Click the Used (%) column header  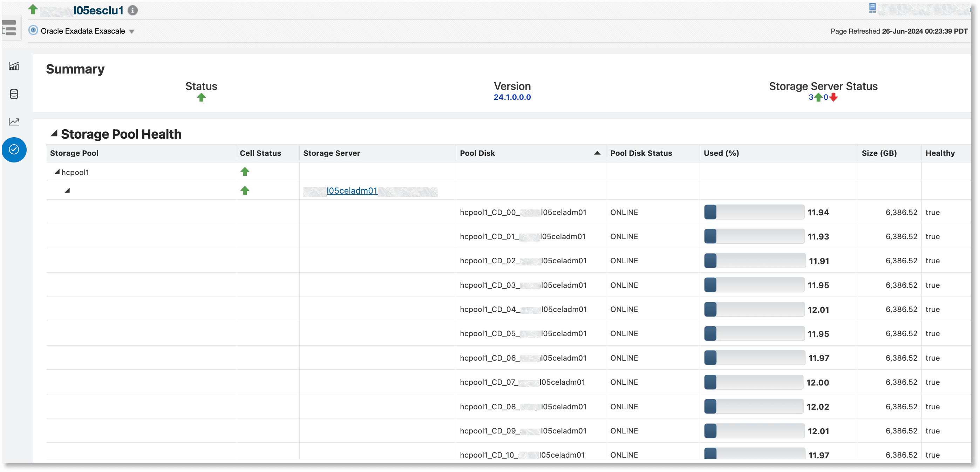(721, 153)
